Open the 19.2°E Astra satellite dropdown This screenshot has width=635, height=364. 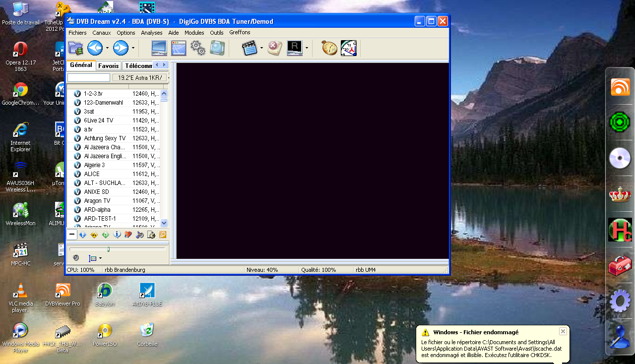tap(140, 78)
